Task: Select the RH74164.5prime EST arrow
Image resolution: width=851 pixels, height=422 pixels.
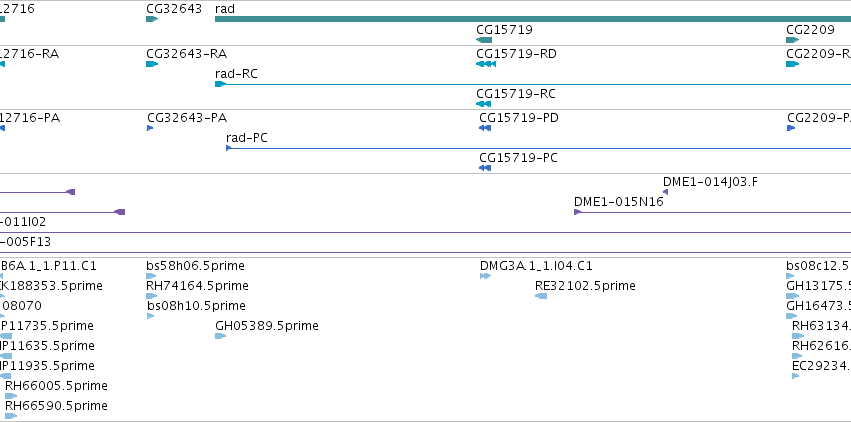Action: click(x=151, y=296)
